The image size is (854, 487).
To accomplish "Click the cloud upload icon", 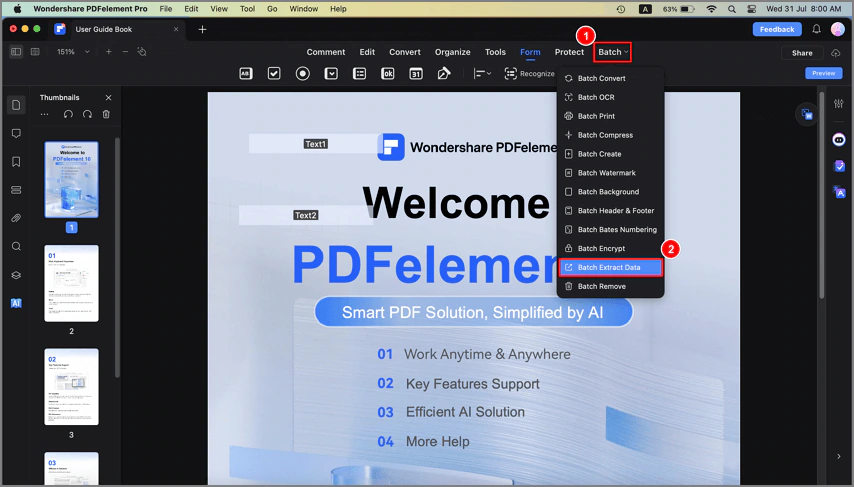I will [835, 53].
